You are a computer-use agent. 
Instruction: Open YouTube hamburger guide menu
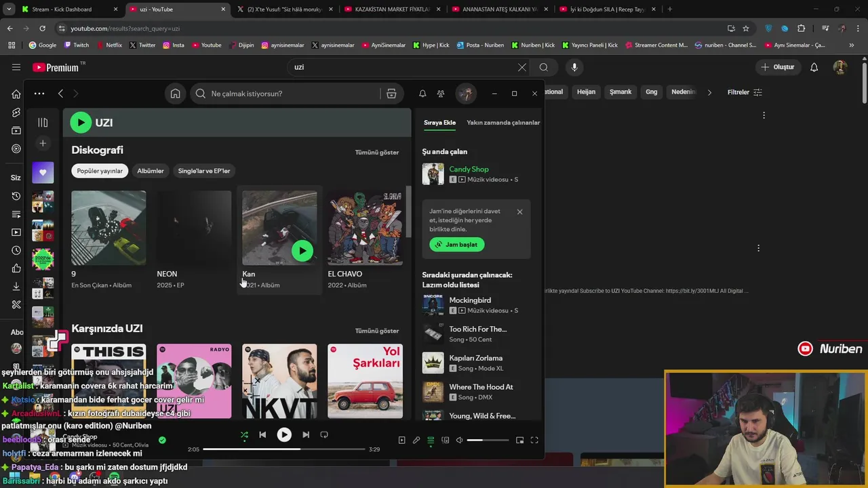pyautogui.click(x=16, y=67)
